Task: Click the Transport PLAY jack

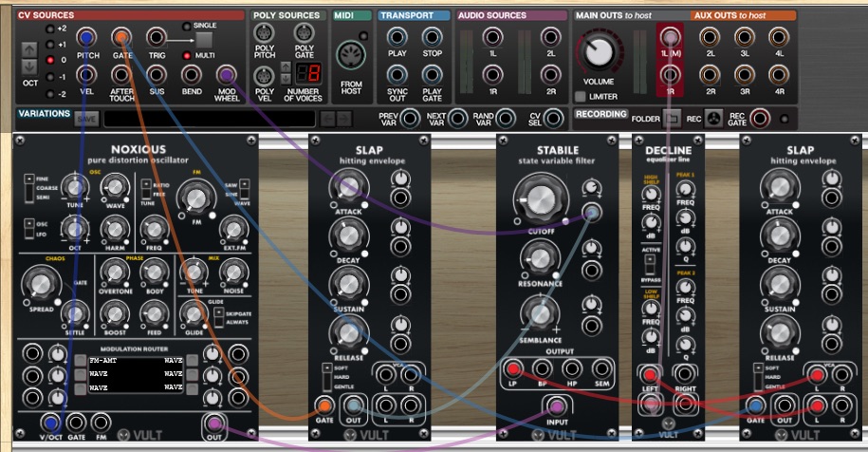Action: tap(397, 37)
